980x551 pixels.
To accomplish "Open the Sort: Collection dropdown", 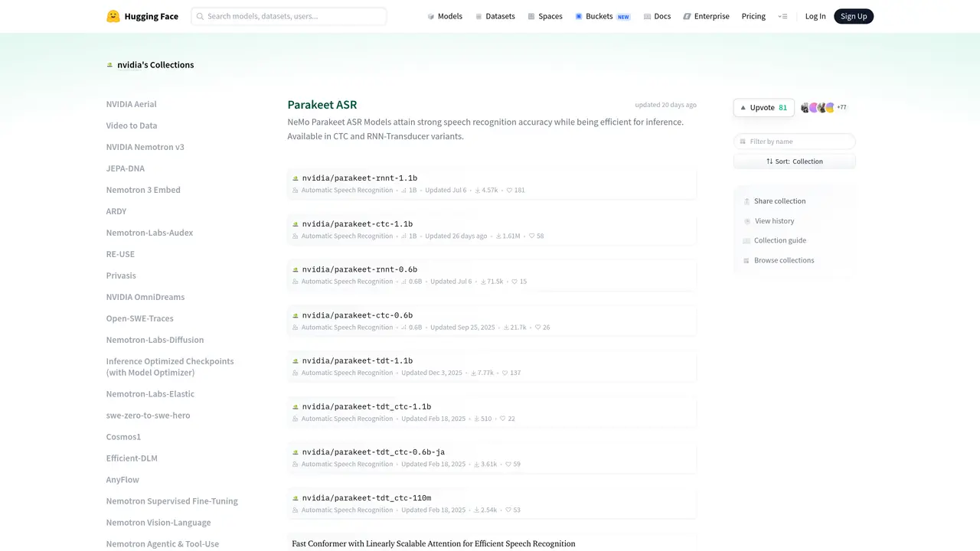I will pos(795,161).
